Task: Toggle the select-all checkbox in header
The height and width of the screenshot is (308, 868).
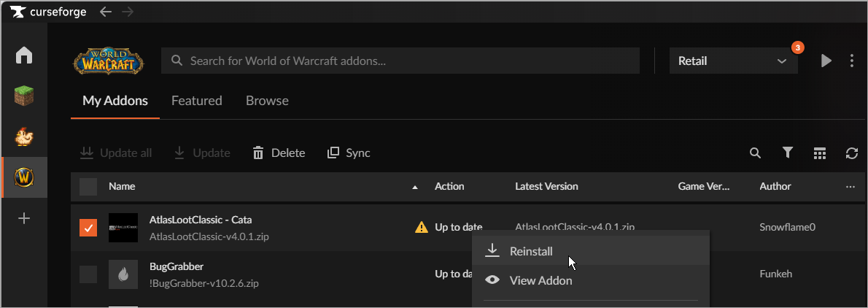Action: [x=88, y=187]
